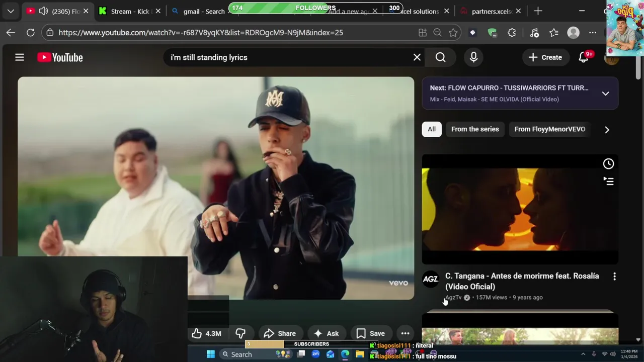Open the C. Tangana Antes de morirme thumbnail
The image size is (644, 362).
coord(520,209)
